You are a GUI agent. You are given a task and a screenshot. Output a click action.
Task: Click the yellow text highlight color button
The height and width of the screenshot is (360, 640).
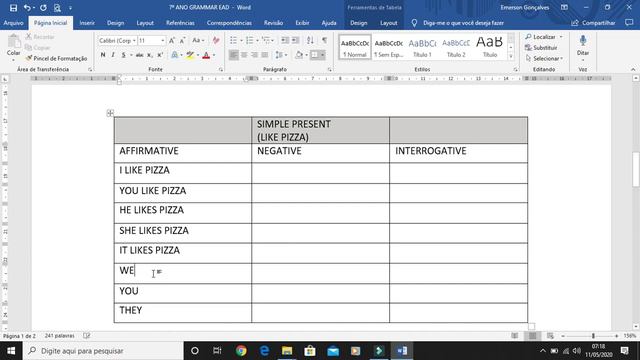[x=190, y=55]
